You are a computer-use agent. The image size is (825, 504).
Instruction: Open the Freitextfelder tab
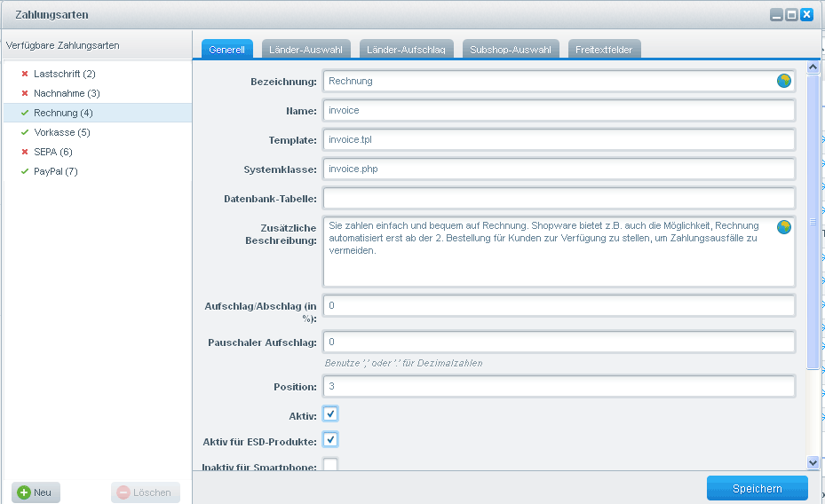[604, 50]
